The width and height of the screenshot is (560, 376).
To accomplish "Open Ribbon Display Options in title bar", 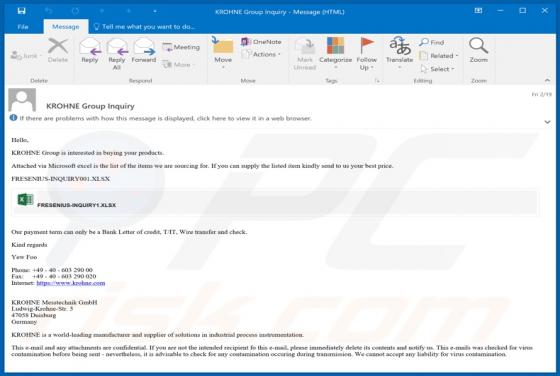I will click(x=478, y=11).
